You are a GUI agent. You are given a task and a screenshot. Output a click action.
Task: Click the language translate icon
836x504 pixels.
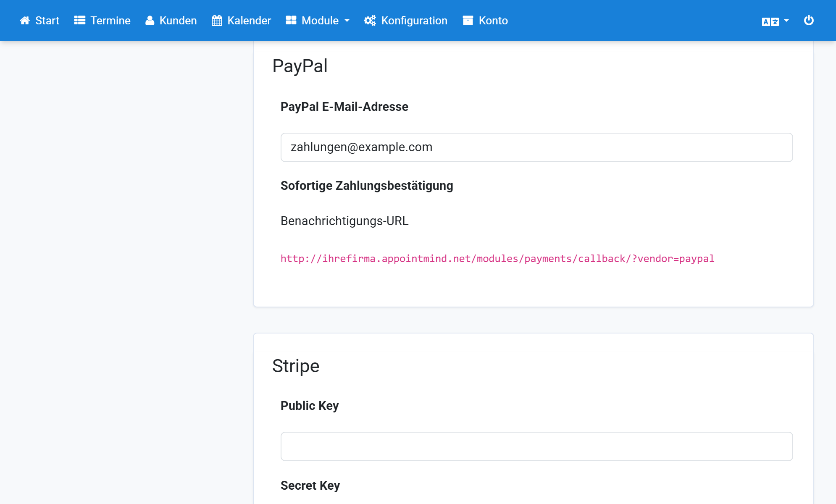(x=770, y=21)
